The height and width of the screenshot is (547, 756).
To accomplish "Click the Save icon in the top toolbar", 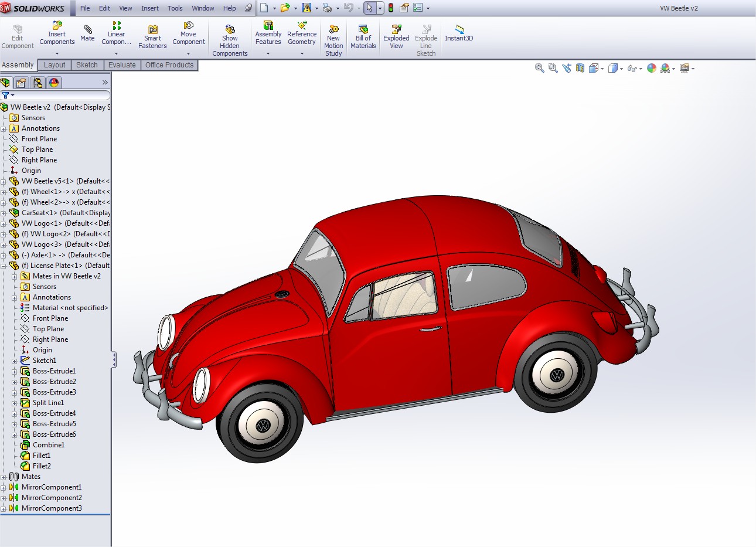I will 306,8.
